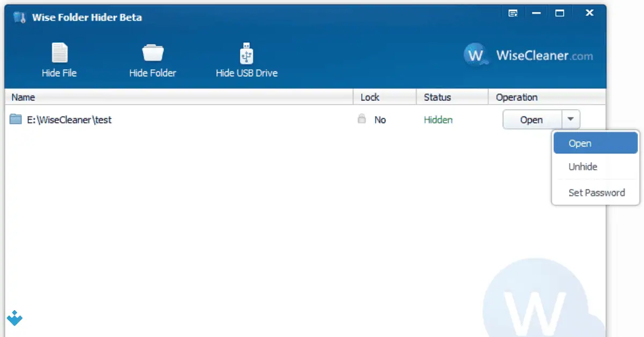Screen dimensions: 644x337
Task: Click the No label in the Lock column
Action: pos(380,120)
